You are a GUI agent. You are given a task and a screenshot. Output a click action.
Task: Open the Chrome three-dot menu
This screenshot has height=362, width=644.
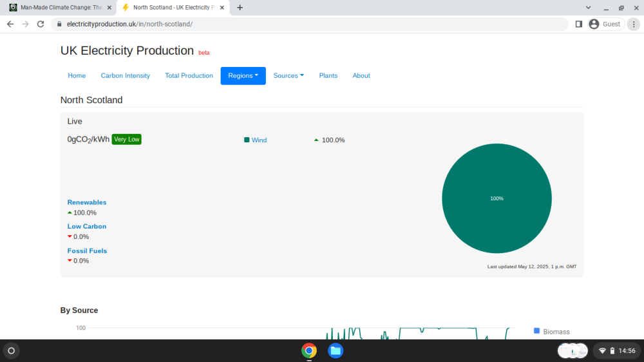634,24
